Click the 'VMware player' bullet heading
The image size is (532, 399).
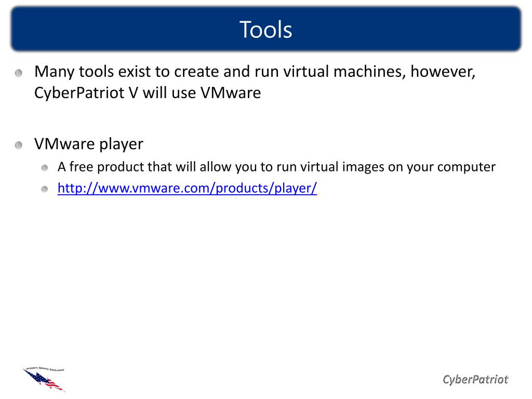(x=89, y=144)
